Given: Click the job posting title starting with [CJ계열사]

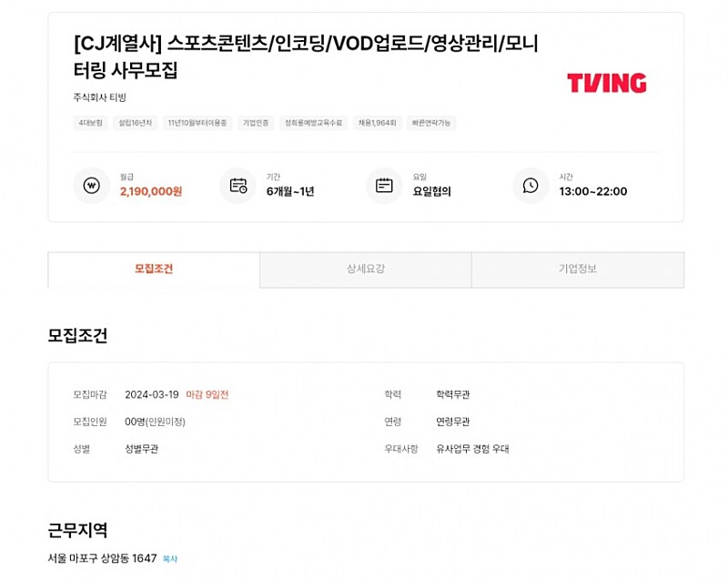Looking at the screenshot, I should (x=306, y=56).
